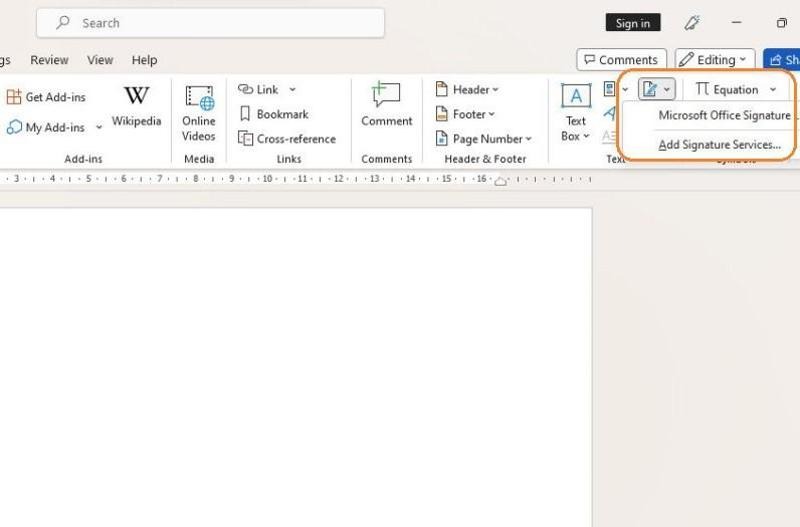Open the Quick Parts icon

click(610, 89)
